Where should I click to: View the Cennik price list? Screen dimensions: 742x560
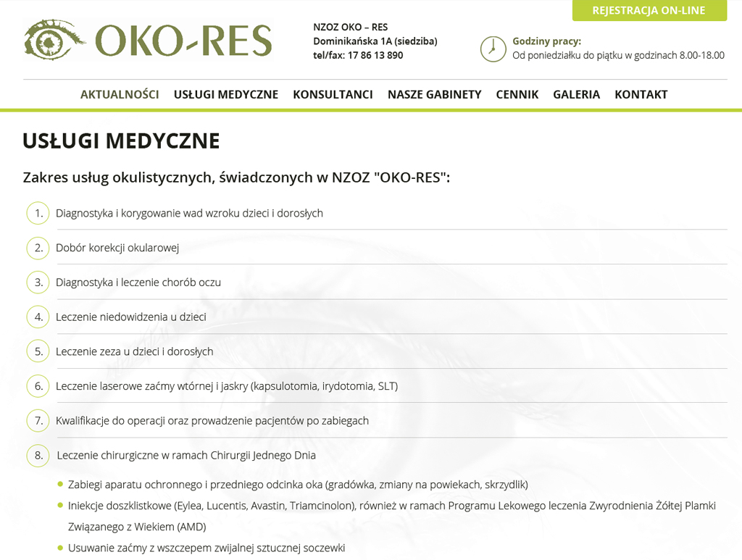pyautogui.click(x=517, y=94)
